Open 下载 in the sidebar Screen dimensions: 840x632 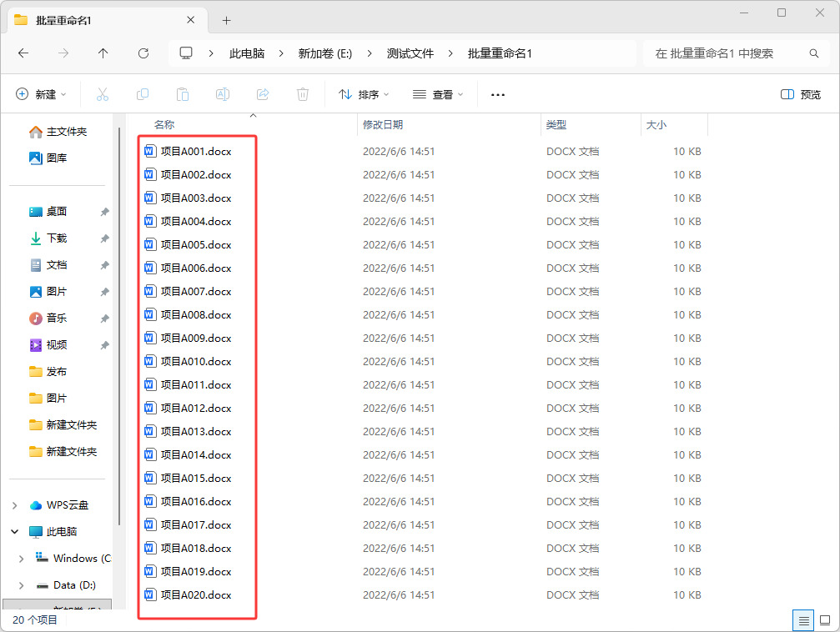48,238
